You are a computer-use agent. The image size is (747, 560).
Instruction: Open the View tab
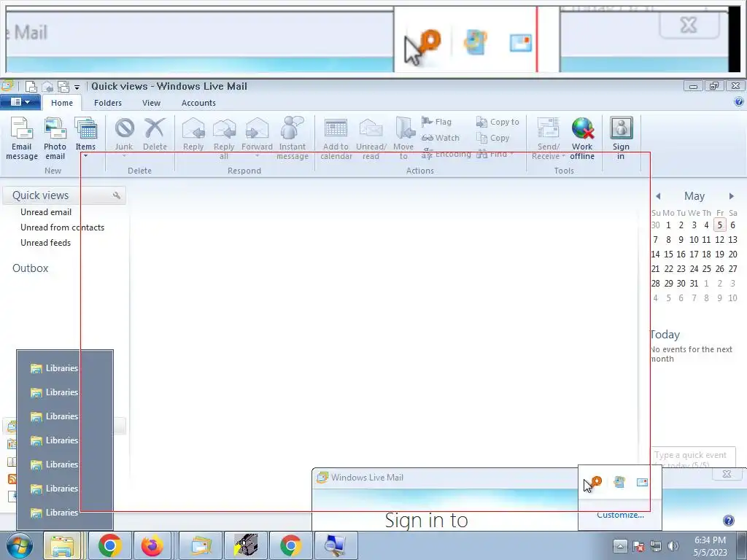click(151, 103)
